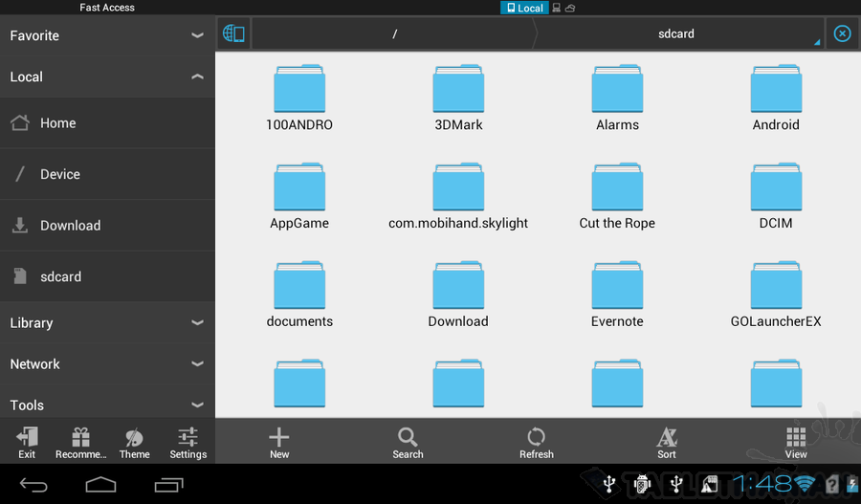Switch to the LAN computer tab icon
Screen dimensions: 861x504
pyautogui.click(x=556, y=8)
